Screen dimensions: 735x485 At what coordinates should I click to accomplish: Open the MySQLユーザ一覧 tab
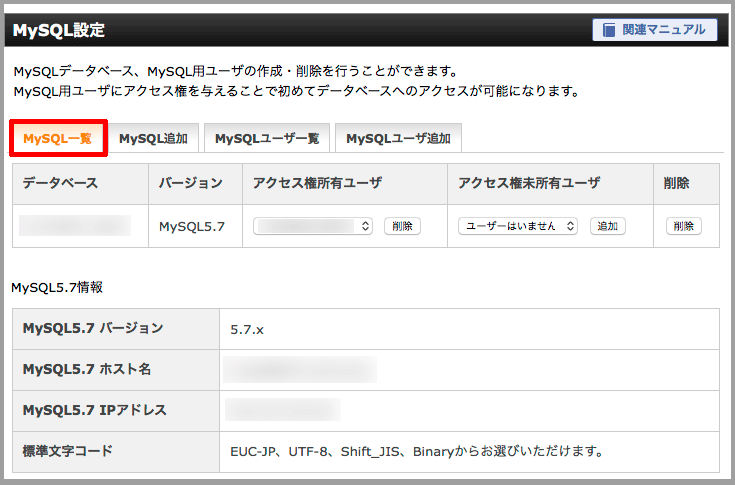pos(267,138)
